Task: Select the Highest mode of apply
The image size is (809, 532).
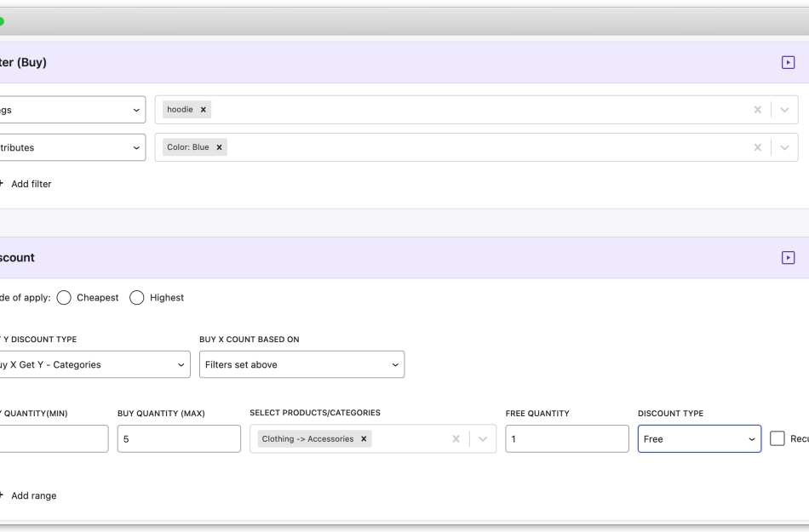Action: point(137,297)
